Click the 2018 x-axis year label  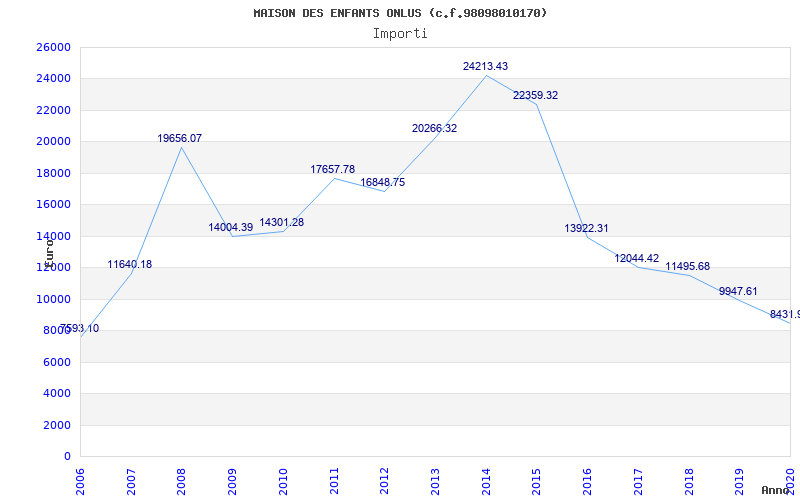tap(688, 481)
